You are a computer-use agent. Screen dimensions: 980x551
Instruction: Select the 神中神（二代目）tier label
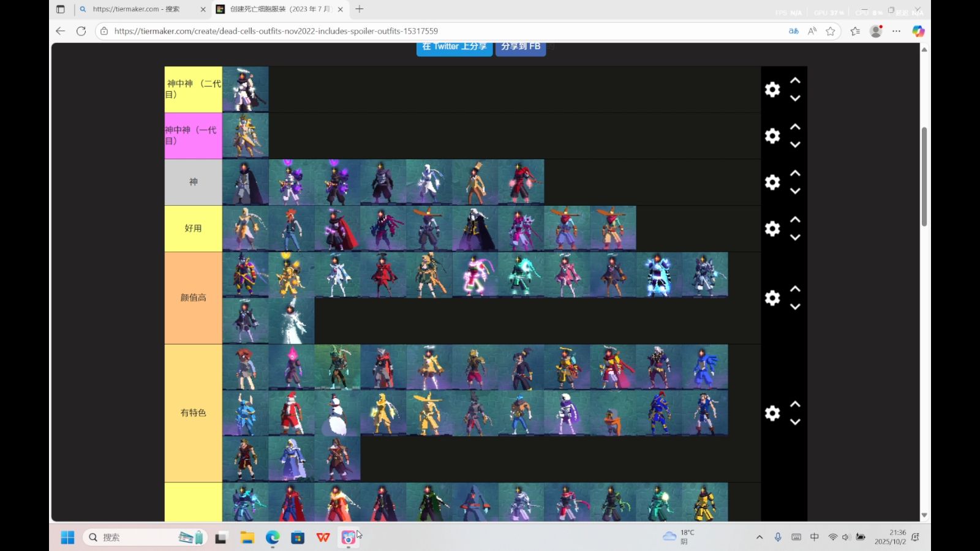click(194, 89)
